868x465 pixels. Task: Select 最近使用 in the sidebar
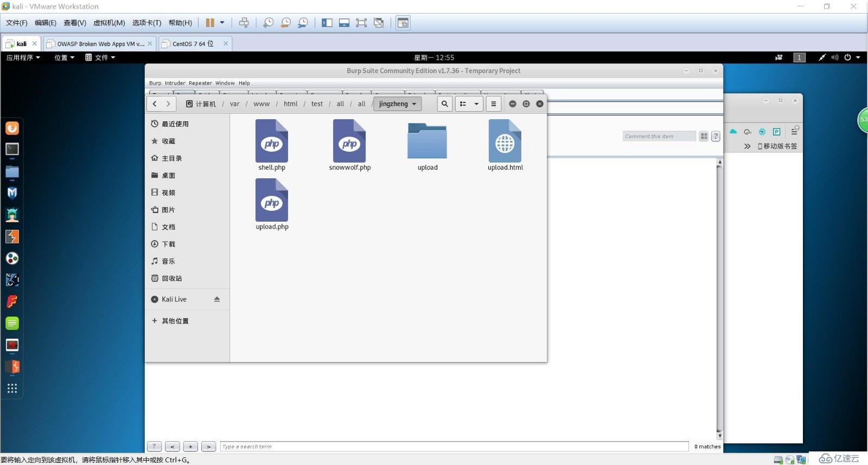coord(187,124)
